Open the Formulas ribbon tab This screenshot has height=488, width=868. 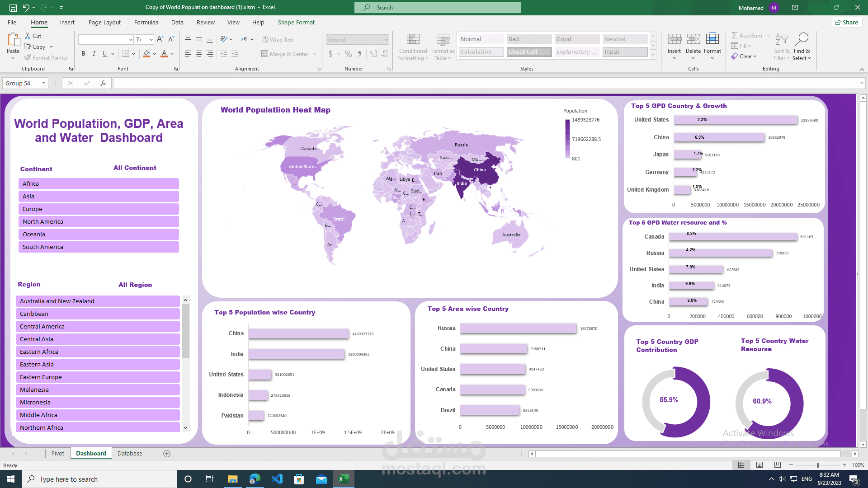146,23
